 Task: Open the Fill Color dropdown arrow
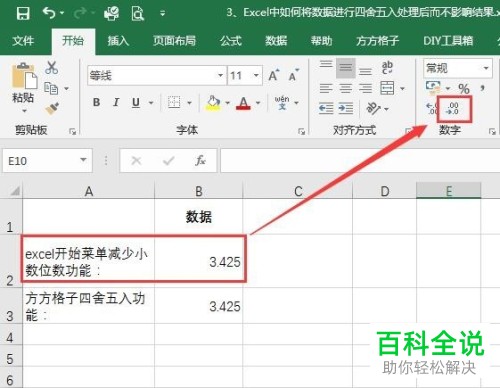coord(228,103)
